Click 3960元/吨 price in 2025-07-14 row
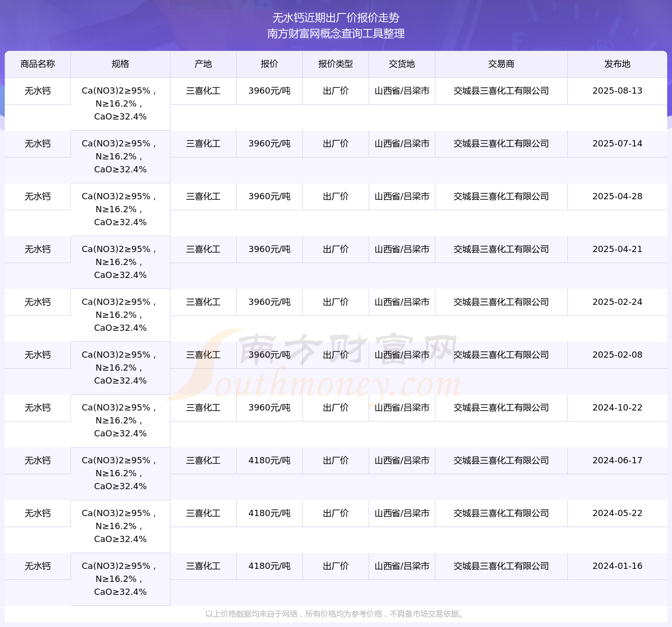 click(269, 144)
